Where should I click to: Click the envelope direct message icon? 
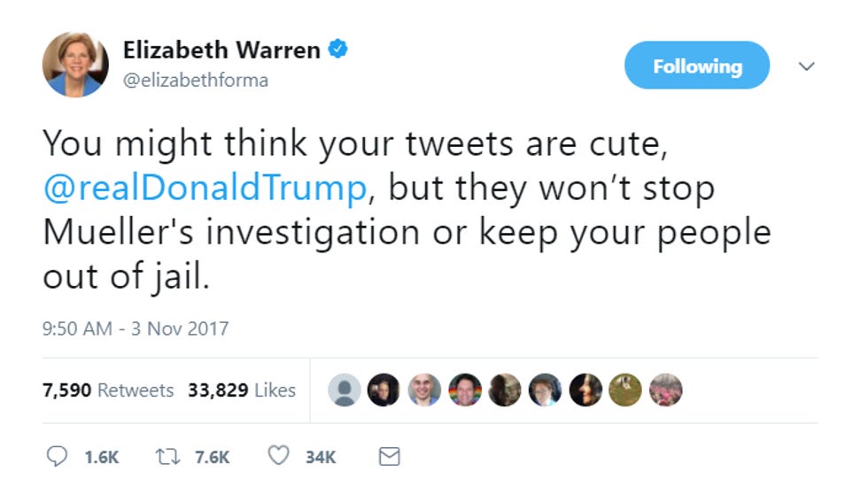(389, 457)
